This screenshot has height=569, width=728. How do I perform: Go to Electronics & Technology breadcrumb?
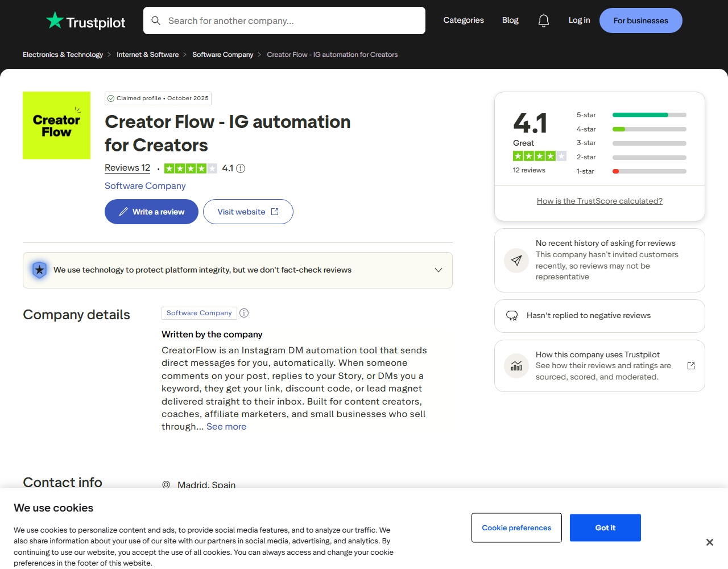coord(63,55)
